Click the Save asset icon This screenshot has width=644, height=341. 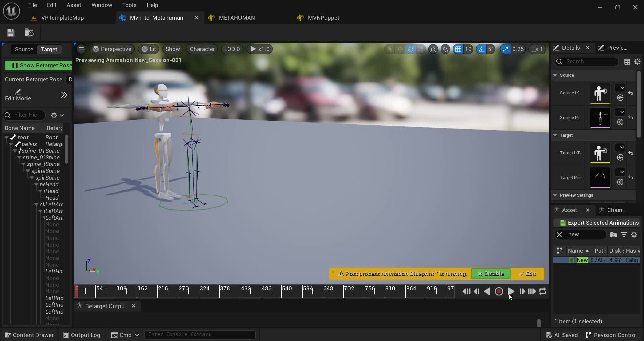click(10, 32)
